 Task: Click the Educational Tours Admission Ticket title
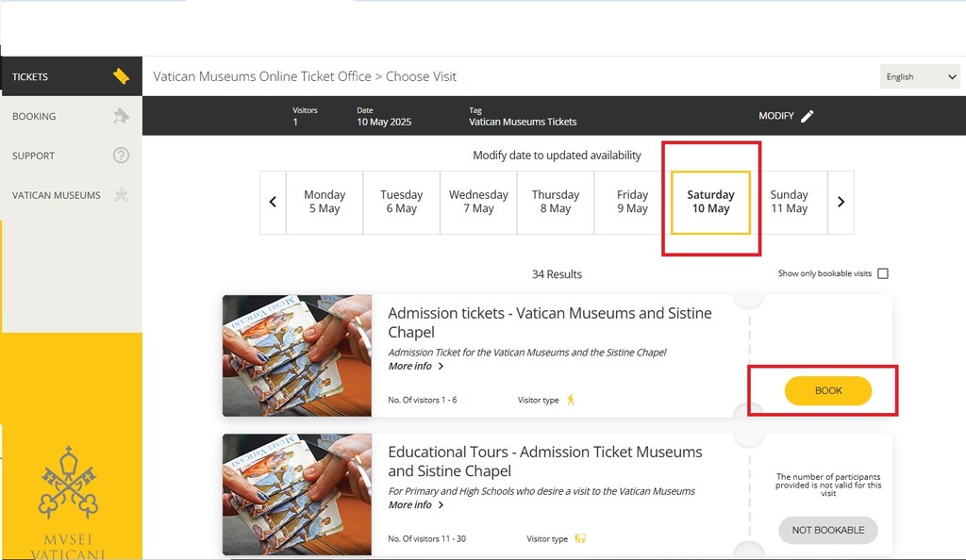545,462
